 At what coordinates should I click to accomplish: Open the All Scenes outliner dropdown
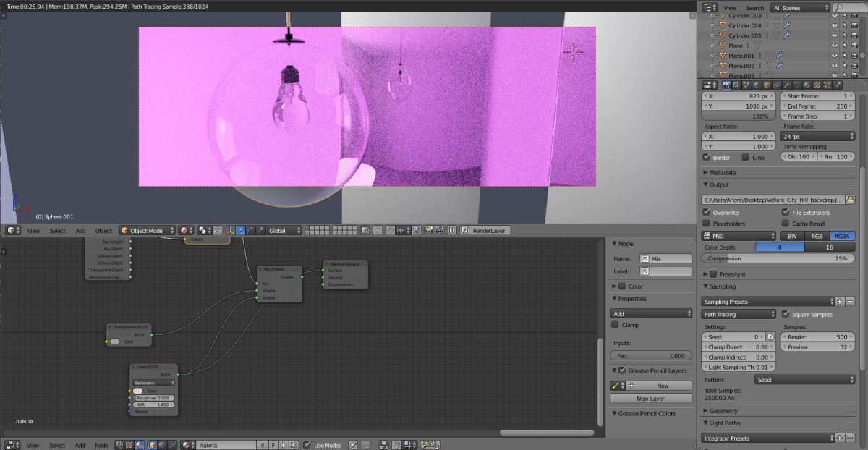800,7
